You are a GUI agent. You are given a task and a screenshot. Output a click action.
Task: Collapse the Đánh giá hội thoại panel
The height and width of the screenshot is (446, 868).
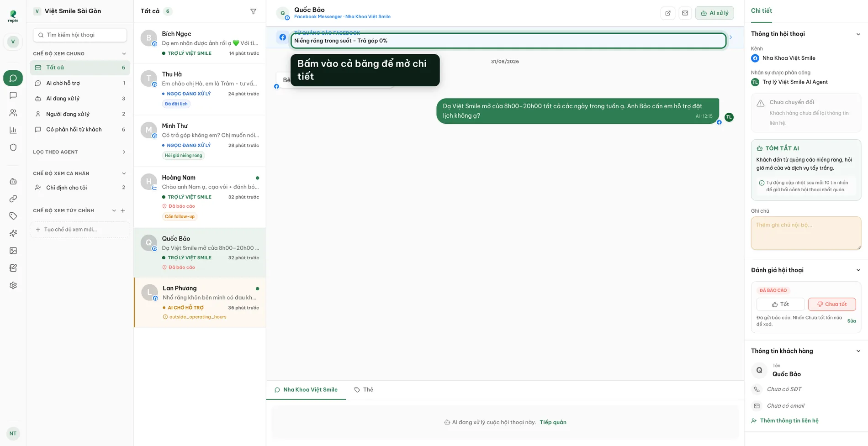pos(858,270)
